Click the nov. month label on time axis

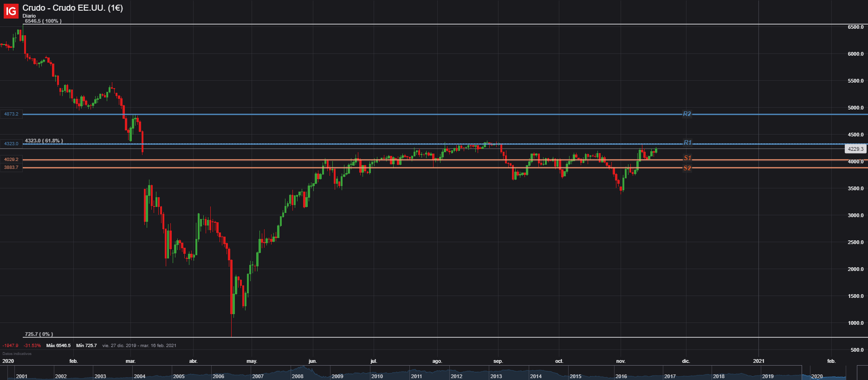[x=621, y=361]
